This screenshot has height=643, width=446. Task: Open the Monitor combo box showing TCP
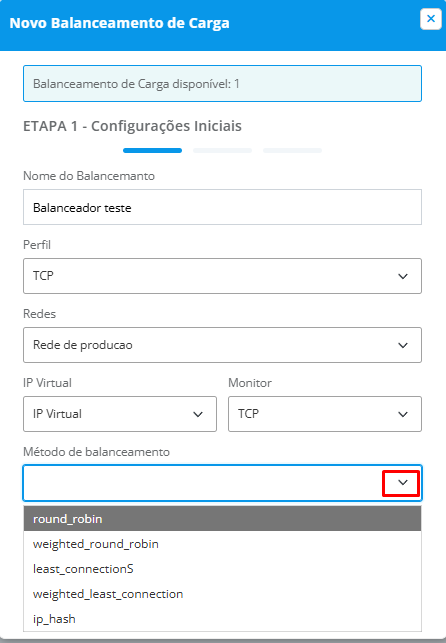pyautogui.click(x=325, y=414)
